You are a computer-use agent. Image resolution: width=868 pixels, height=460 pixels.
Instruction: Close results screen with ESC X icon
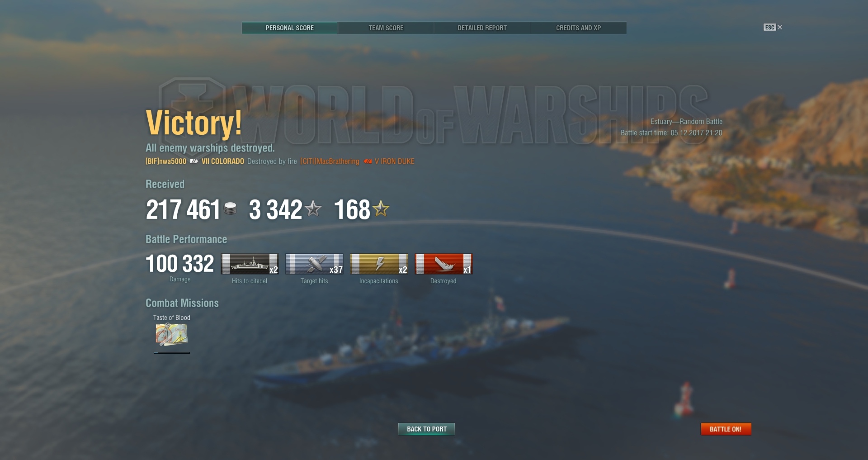coord(773,27)
